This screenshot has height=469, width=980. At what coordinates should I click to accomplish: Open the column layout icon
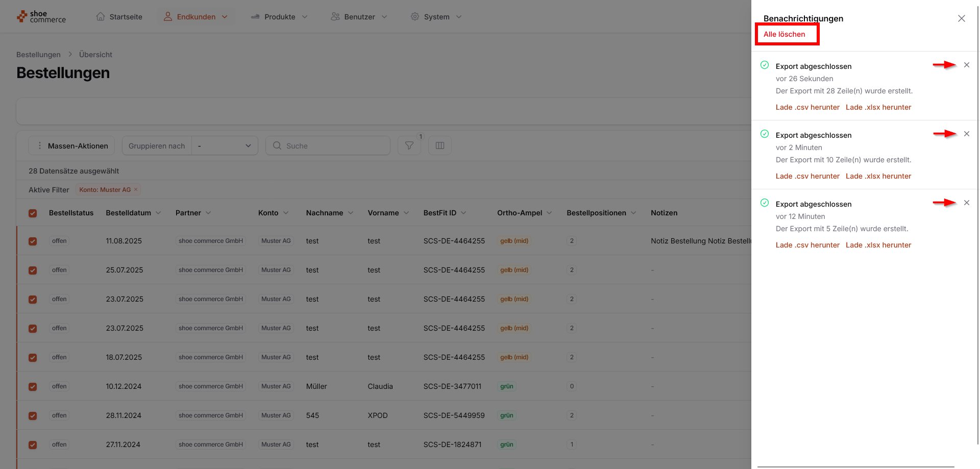[x=440, y=146]
